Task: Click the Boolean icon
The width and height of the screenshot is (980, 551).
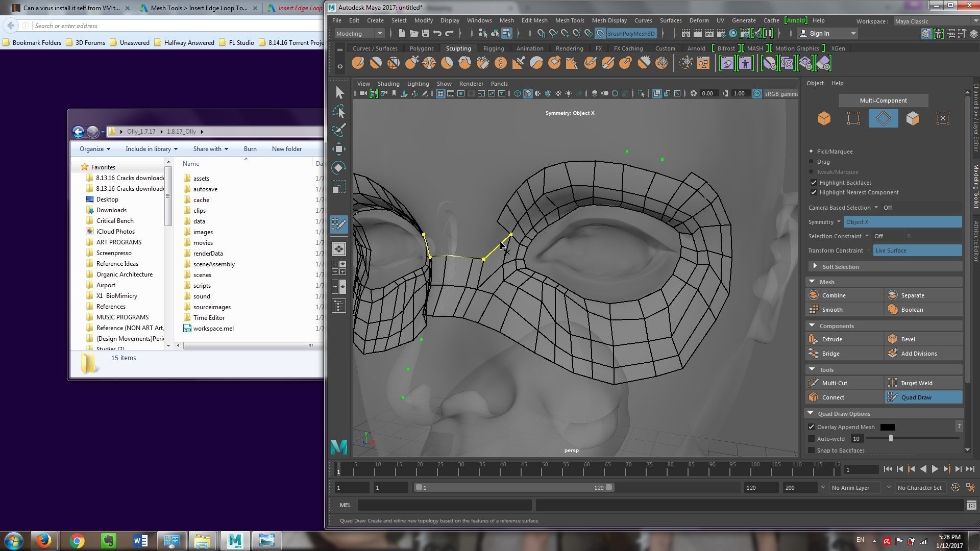Action: (x=893, y=310)
